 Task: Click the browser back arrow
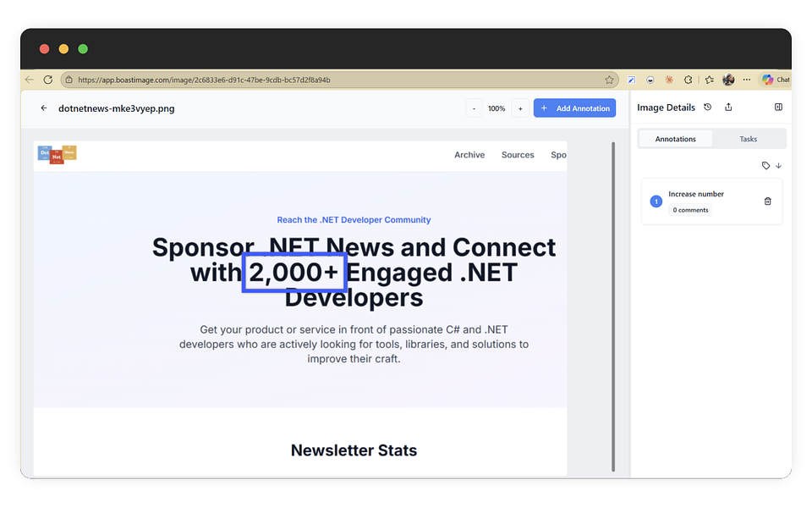30,80
